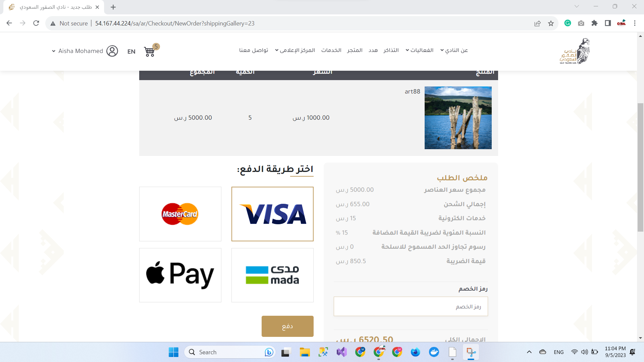Open Windows Start menu

coord(173,352)
